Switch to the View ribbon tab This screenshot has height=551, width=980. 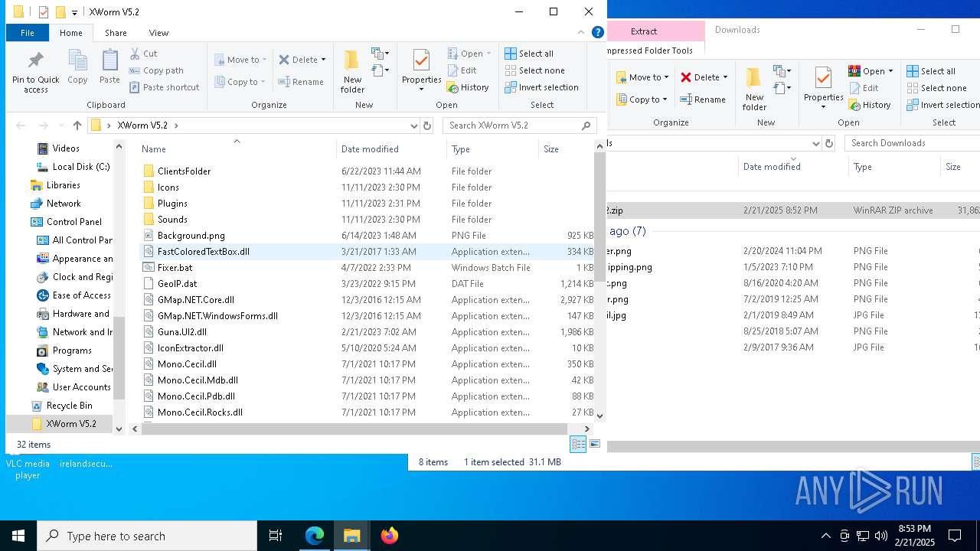pos(158,33)
